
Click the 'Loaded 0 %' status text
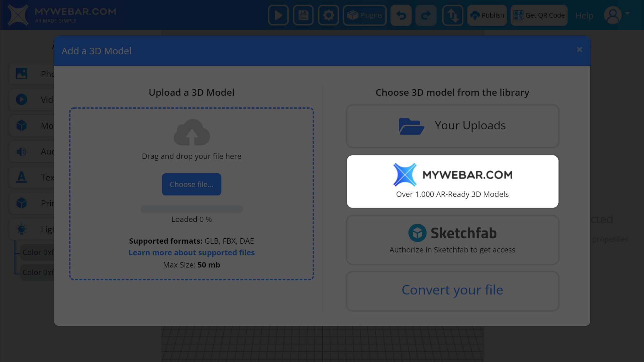coord(192,219)
